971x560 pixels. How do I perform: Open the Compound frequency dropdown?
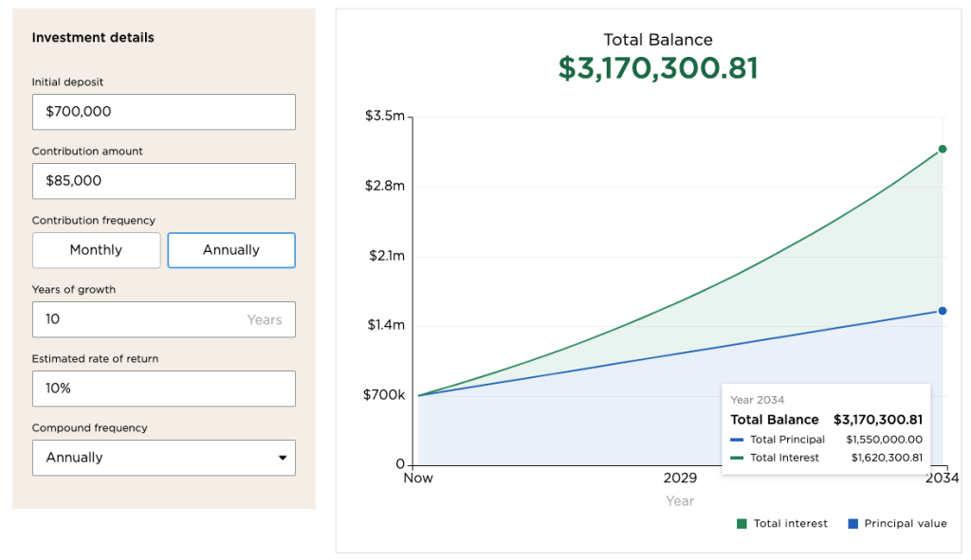[163, 458]
